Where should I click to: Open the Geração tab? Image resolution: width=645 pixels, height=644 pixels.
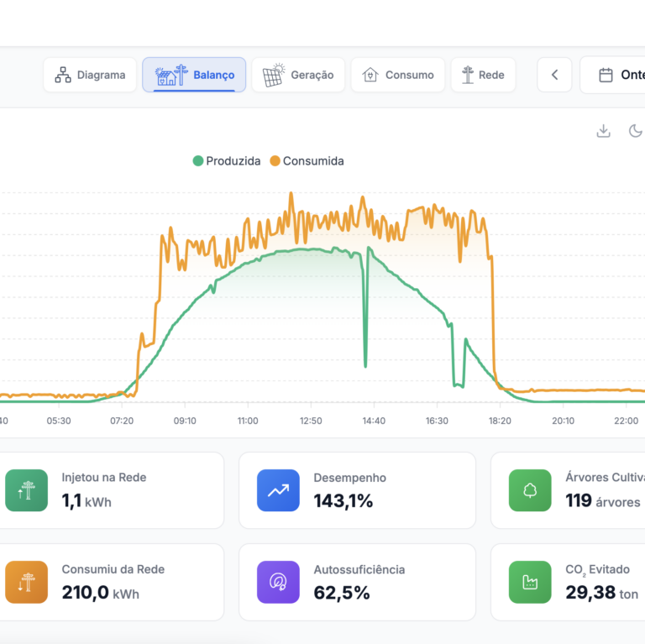coord(298,75)
